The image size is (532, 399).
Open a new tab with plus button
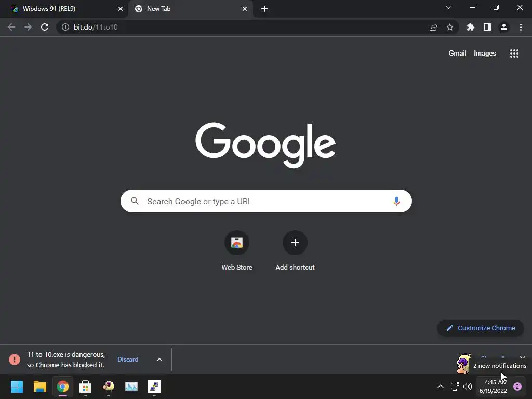[x=264, y=9]
